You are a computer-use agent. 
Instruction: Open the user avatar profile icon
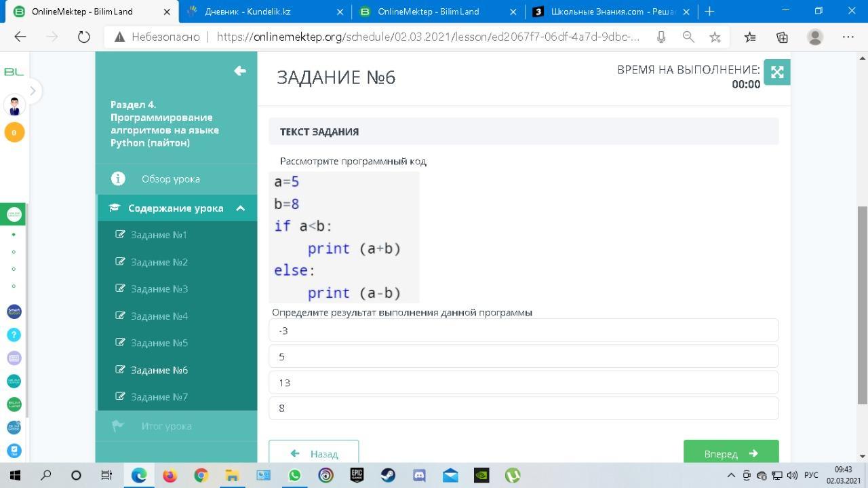pos(14,105)
